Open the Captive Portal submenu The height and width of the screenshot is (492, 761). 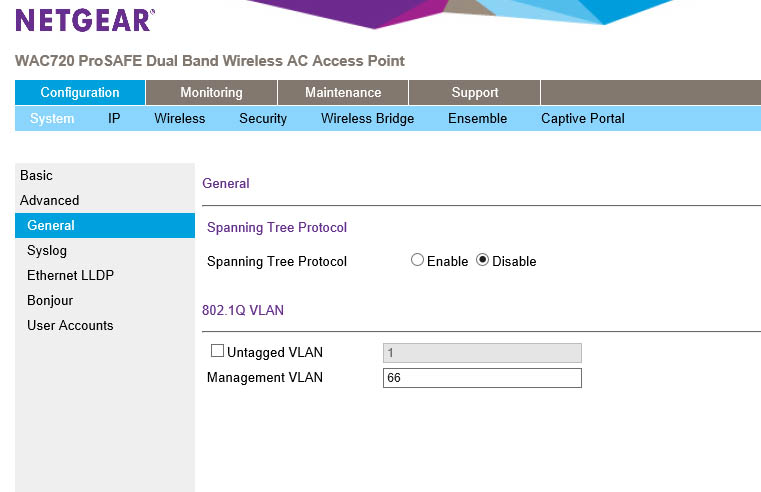(583, 118)
